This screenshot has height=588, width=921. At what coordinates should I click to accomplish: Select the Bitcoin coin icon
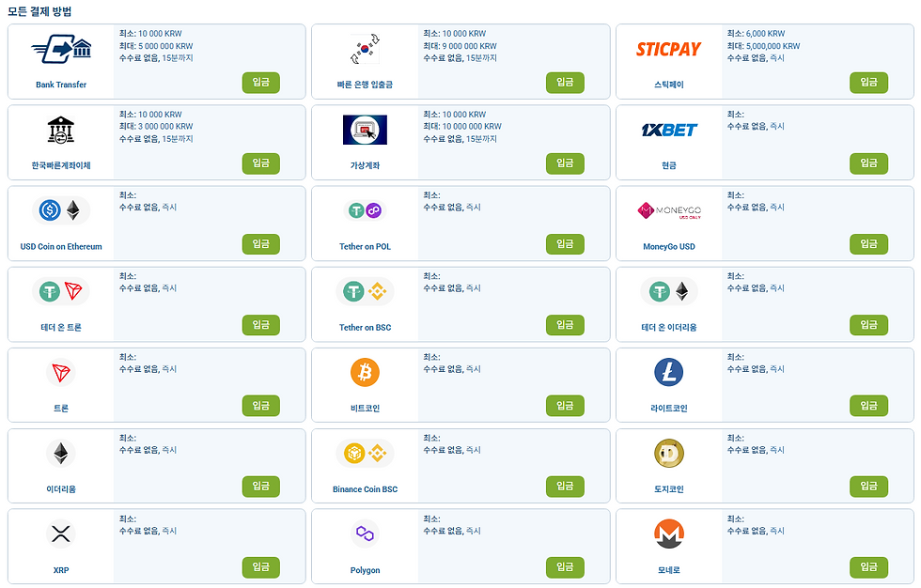coord(365,372)
